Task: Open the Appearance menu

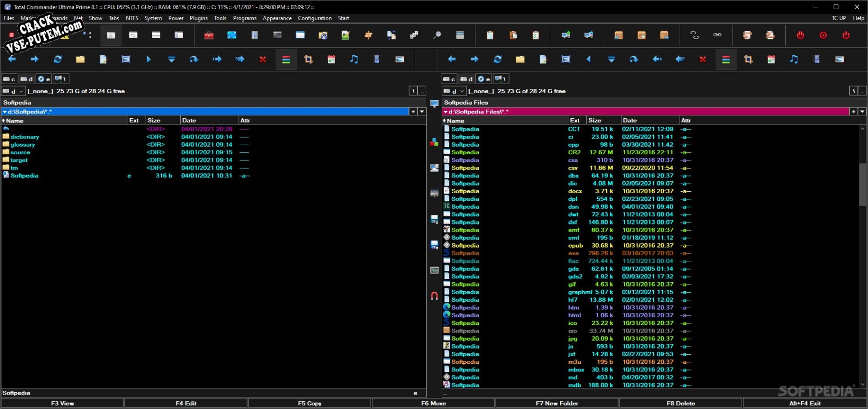Action: pyautogui.click(x=277, y=18)
